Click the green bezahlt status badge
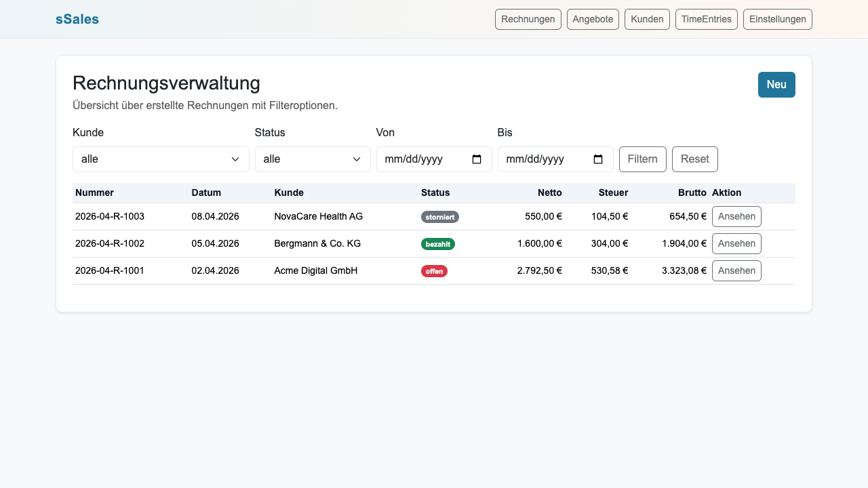Viewport: 868px width, 488px height. 438,244
